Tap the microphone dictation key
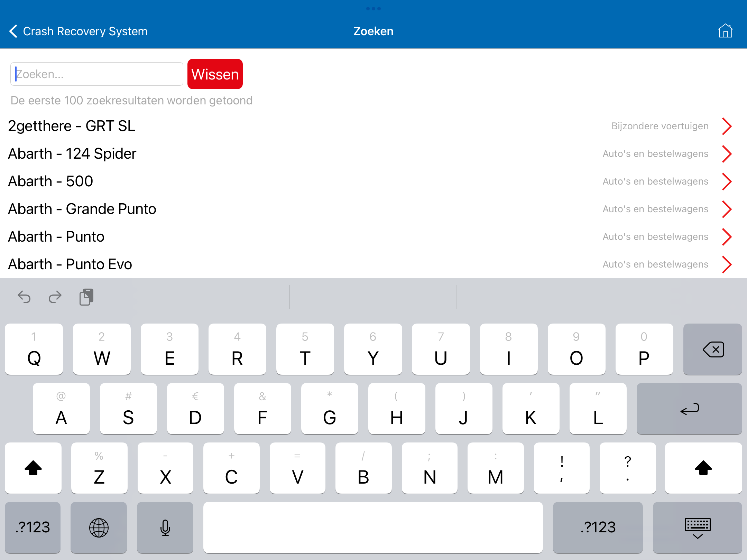This screenshot has height=560, width=747. (x=165, y=528)
